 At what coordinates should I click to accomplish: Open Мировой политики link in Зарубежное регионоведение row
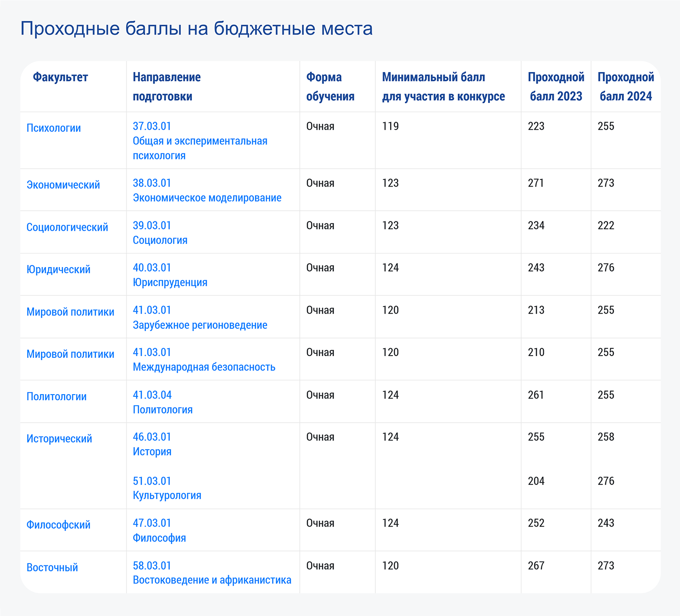(70, 312)
